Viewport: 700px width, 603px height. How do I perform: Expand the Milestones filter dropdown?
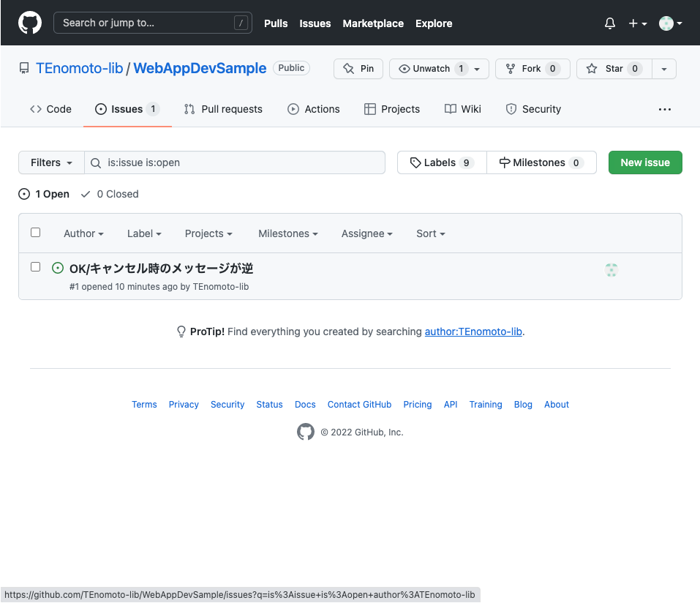click(x=288, y=233)
